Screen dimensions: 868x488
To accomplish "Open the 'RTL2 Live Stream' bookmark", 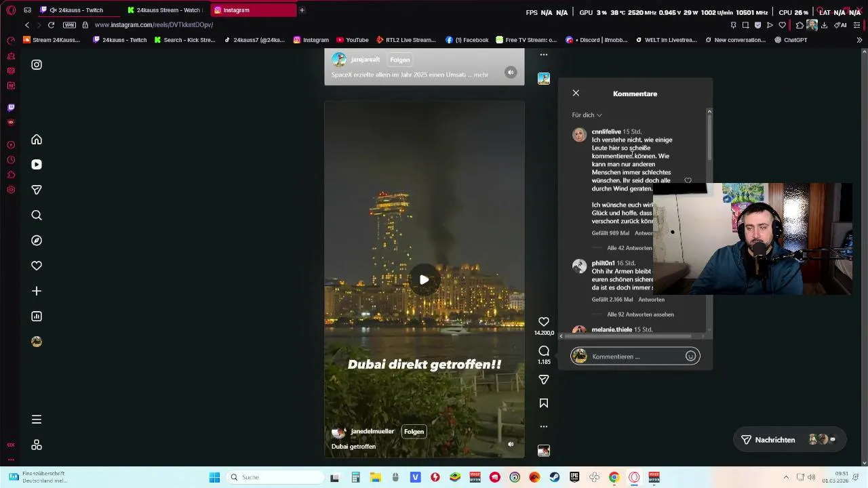I will 406,40.
